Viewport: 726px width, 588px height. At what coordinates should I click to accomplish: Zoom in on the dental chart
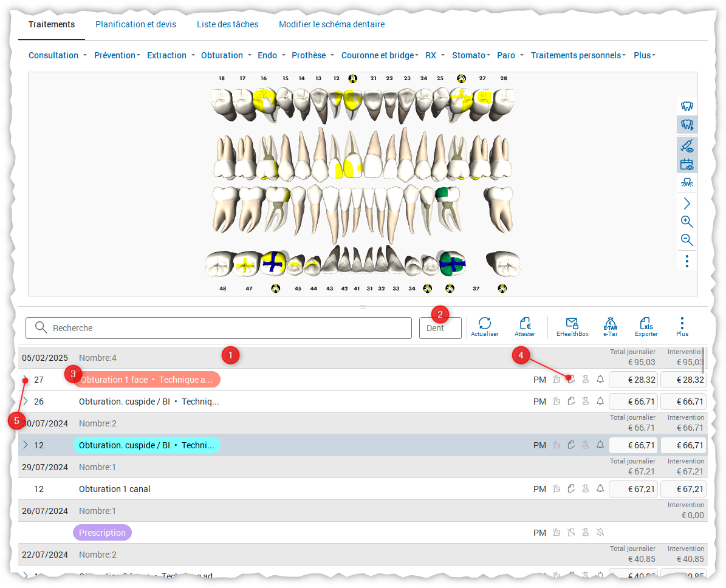(687, 222)
